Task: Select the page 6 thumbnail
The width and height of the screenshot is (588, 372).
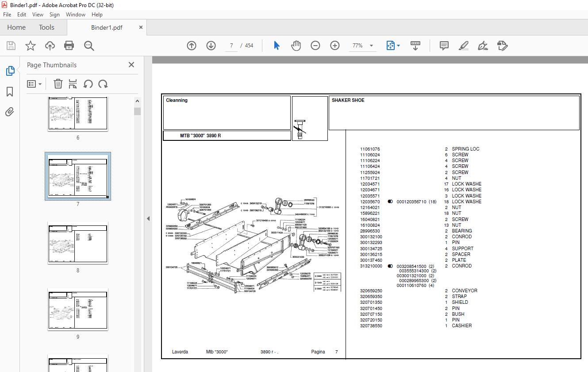Action: point(78,113)
